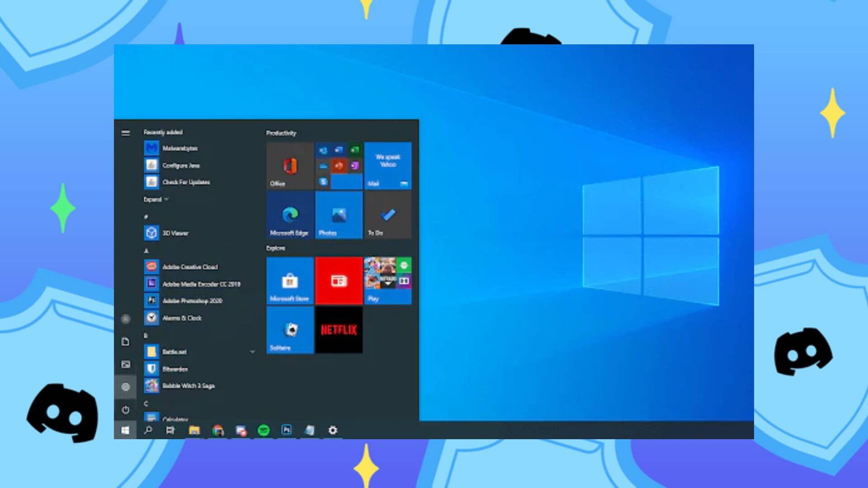868x488 pixels.
Task: Open the gear Settings icon on taskbar
Action: tap(333, 430)
